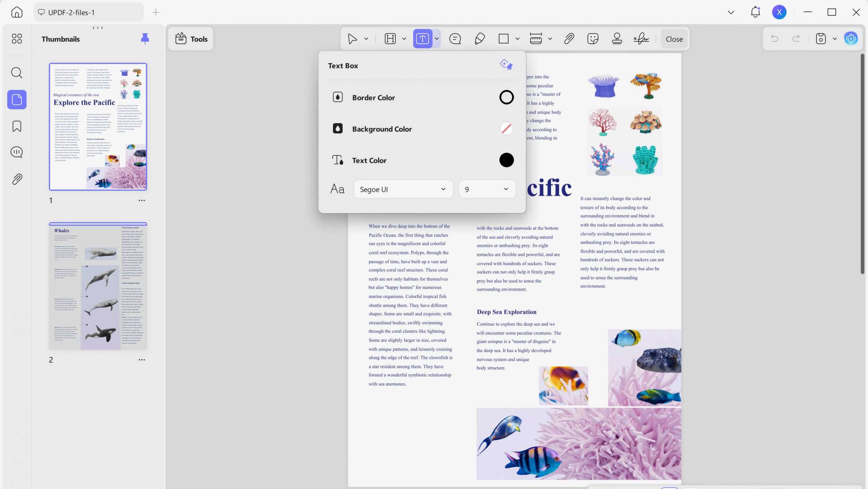Viewport: 868px width, 489px height.
Task: Click the Close button in toolbar
Action: click(x=674, y=39)
